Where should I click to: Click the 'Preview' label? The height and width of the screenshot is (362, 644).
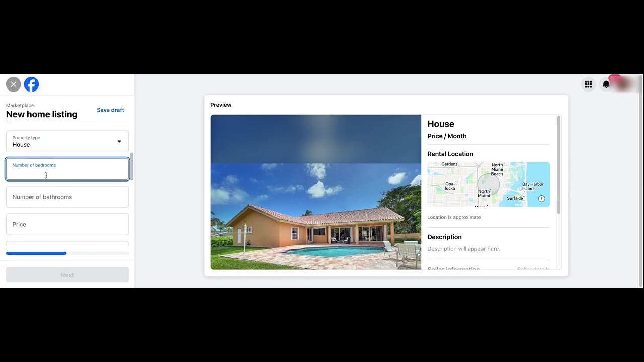[x=221, y=105]
